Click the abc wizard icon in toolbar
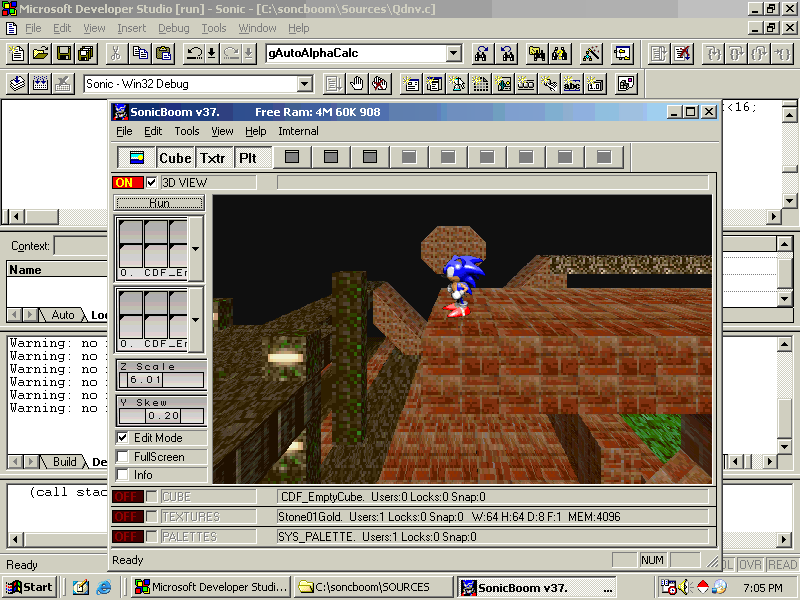Screen dimensions: 800x600 [x=572, y=84]
